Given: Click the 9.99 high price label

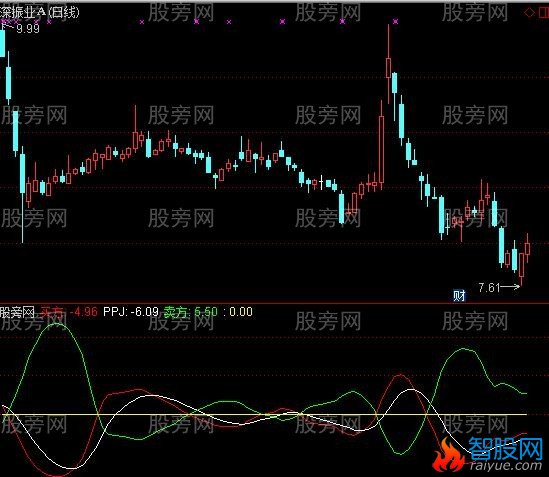Looking at the screenshot, I should tap(28, 28).
